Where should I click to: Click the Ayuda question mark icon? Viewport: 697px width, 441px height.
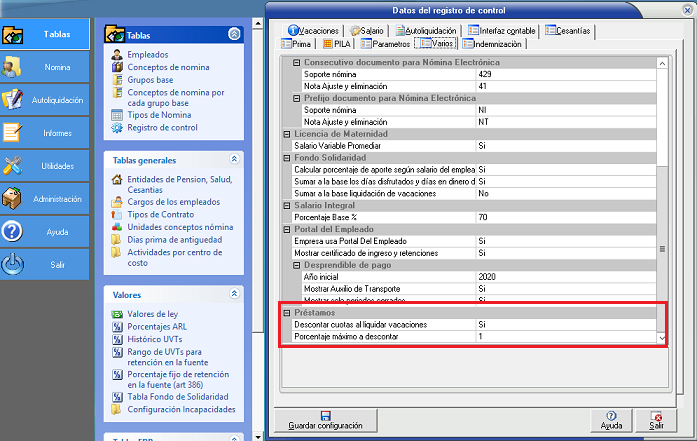14,232
